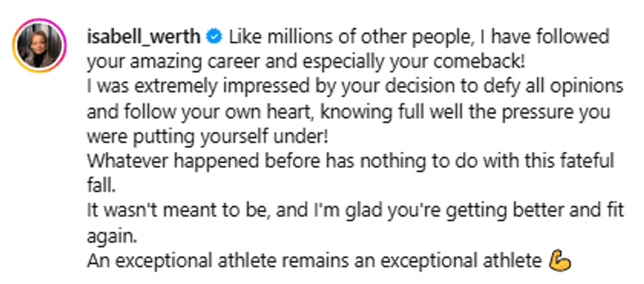Click the flexed biceps emoji

click(x=560, y=261)
